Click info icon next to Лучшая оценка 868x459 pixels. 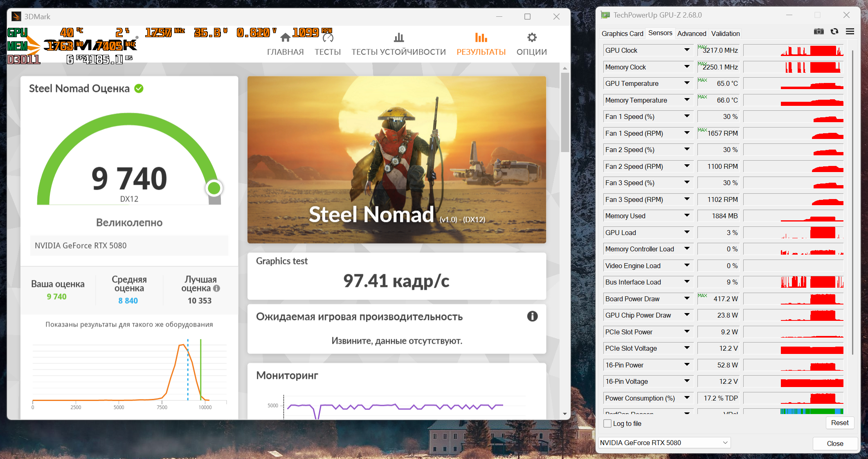coord(217,288)
